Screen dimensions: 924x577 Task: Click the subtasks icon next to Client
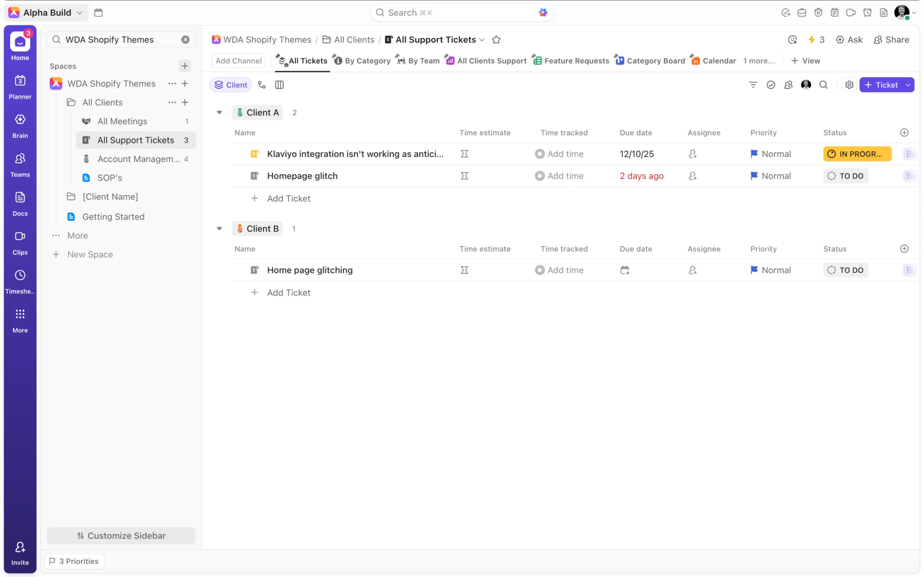tap(262, 85)
